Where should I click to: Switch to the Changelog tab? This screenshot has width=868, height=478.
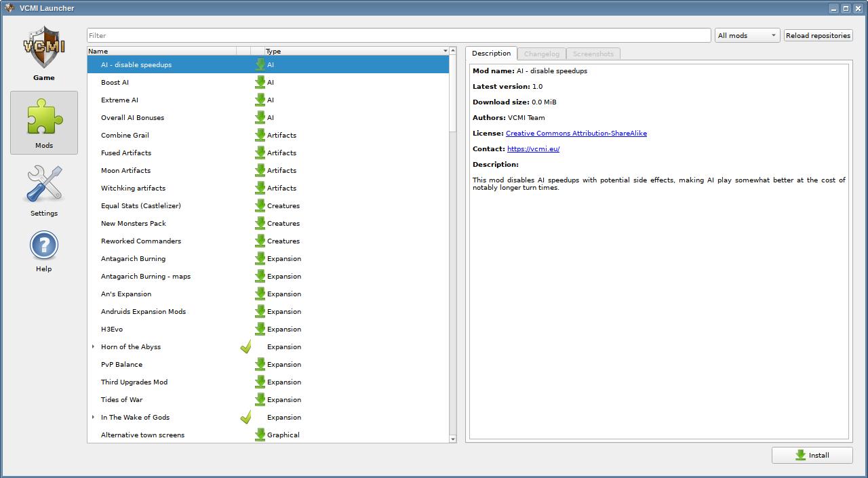pyautogui.click(x=541, y=54)
